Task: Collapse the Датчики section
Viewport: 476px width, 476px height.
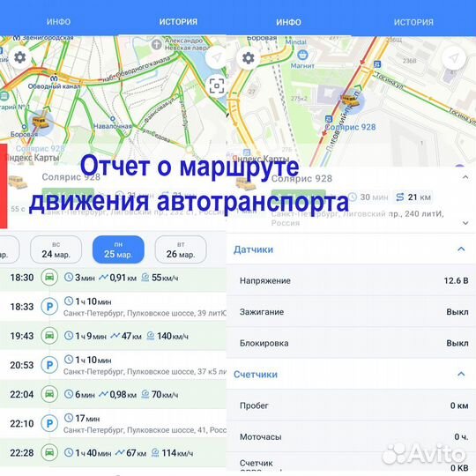Action: (x=461, y=249)
